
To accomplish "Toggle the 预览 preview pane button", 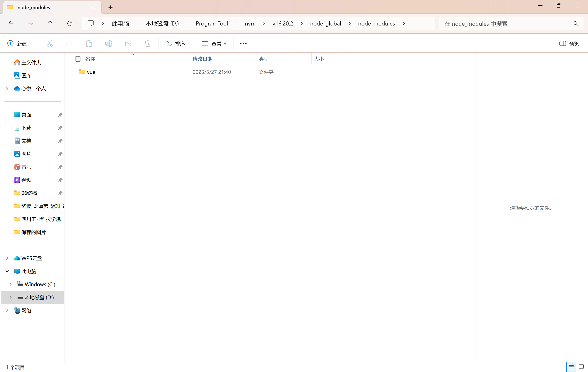I will (569, 43).
